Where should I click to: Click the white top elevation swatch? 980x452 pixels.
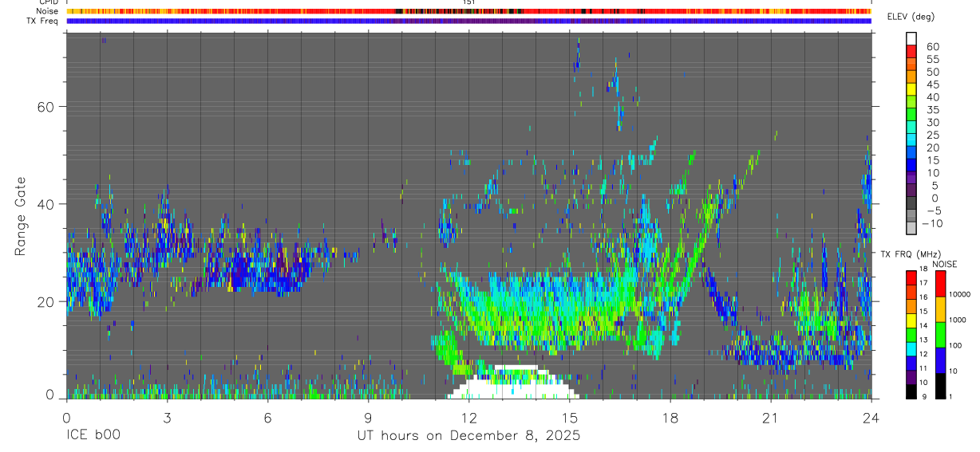pos(911,37)
